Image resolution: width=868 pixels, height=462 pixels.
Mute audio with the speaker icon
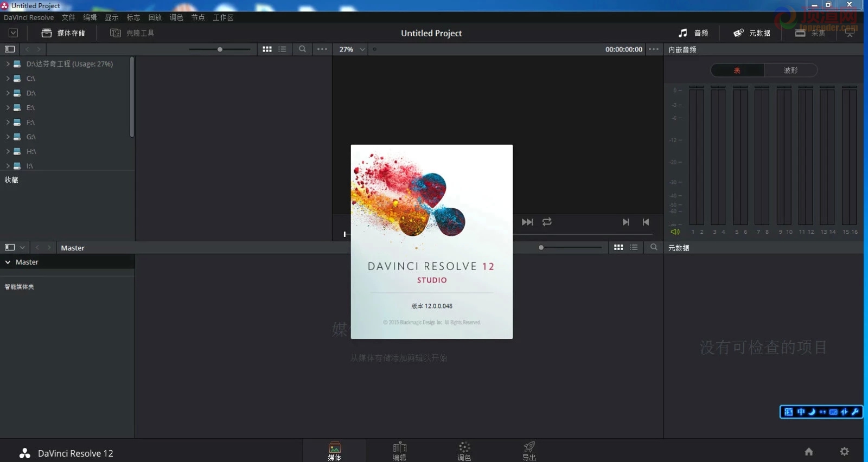click(675, 232)
